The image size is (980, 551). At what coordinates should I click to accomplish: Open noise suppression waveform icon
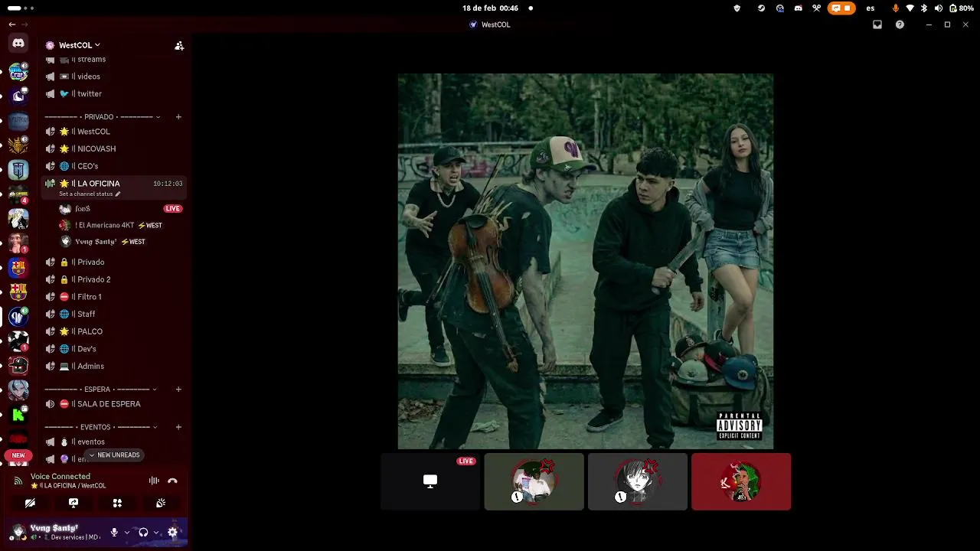pyautogui.click(x=154, y=481)
